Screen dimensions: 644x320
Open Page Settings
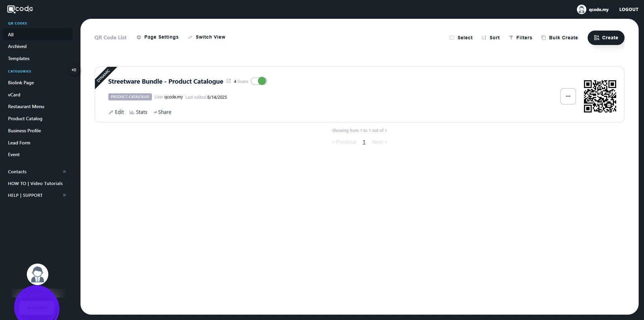coord(158,37)
